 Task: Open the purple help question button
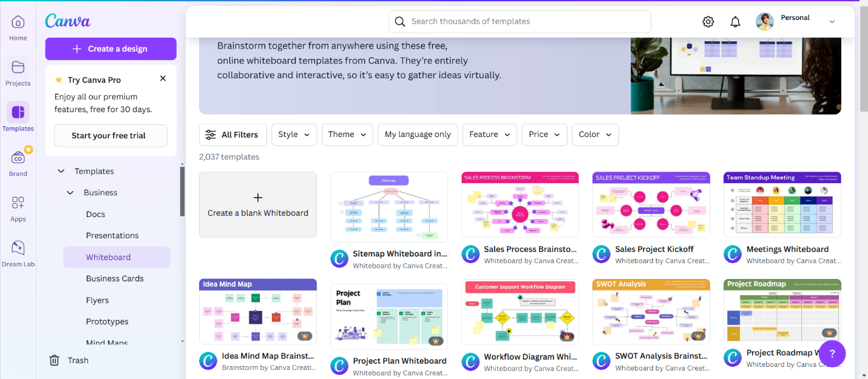click(832, 354)
